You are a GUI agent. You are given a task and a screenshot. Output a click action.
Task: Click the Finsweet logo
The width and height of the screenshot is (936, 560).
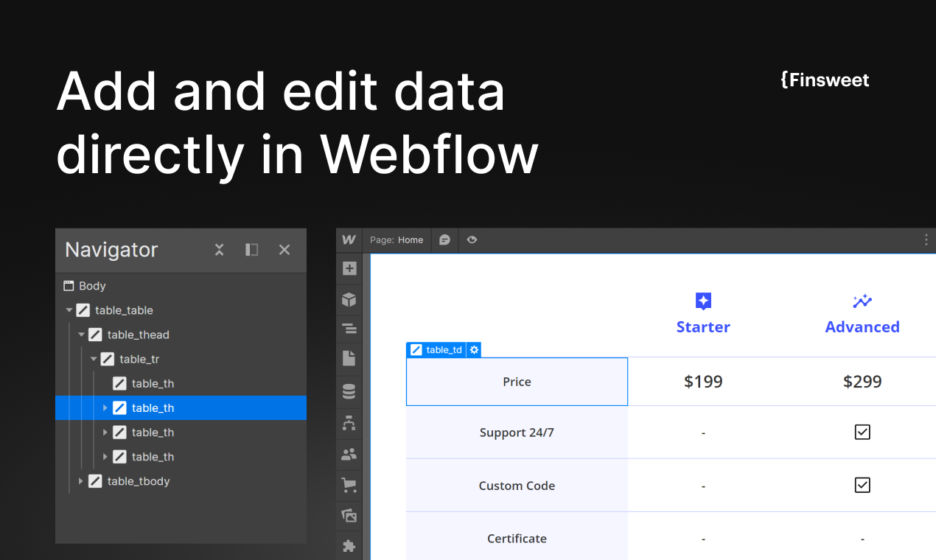pyautogui.click(x=825, y=80)
